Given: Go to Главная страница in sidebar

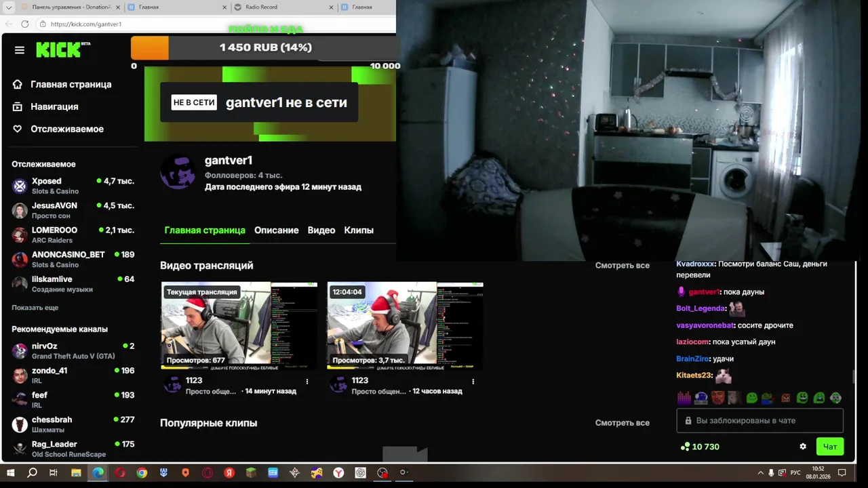Looking at the screenshot, I should [x=62, y=85].
